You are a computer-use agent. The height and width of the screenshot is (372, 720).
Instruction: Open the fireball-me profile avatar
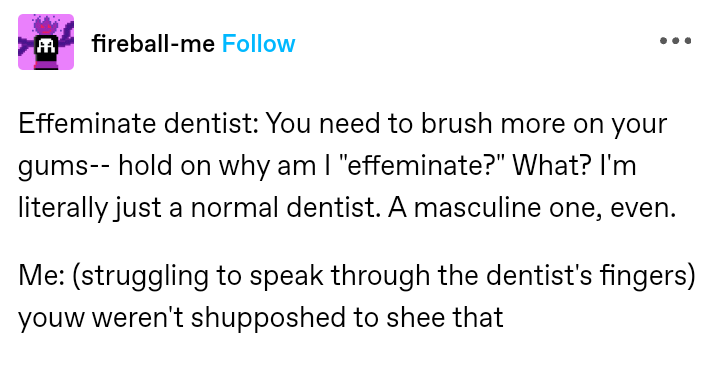(46, 42)
